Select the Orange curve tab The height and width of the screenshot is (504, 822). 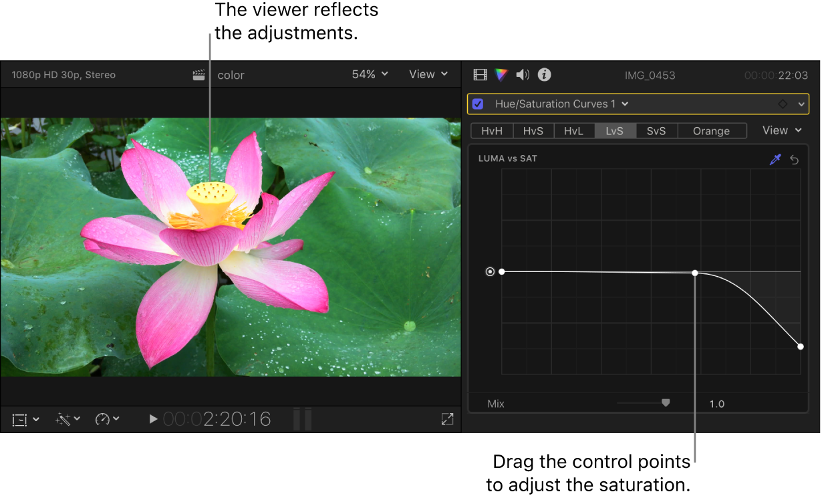(x=712, y=130)
